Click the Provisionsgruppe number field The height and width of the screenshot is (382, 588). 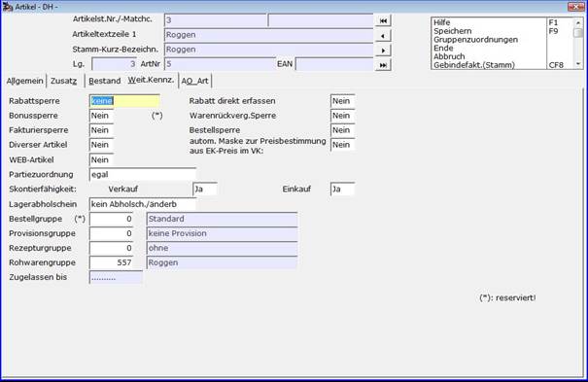[111, 233]
